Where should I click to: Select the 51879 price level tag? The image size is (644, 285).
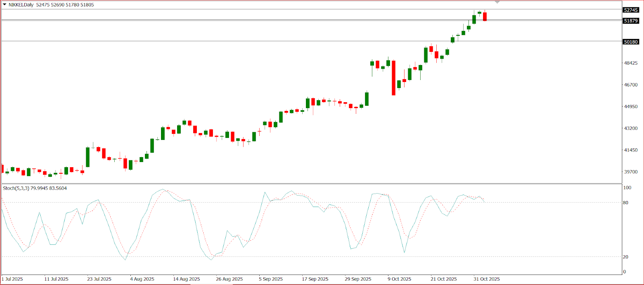630,21
